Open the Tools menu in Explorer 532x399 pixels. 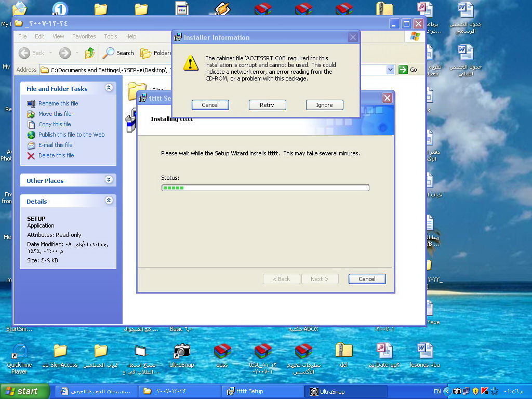coord(110,36)
